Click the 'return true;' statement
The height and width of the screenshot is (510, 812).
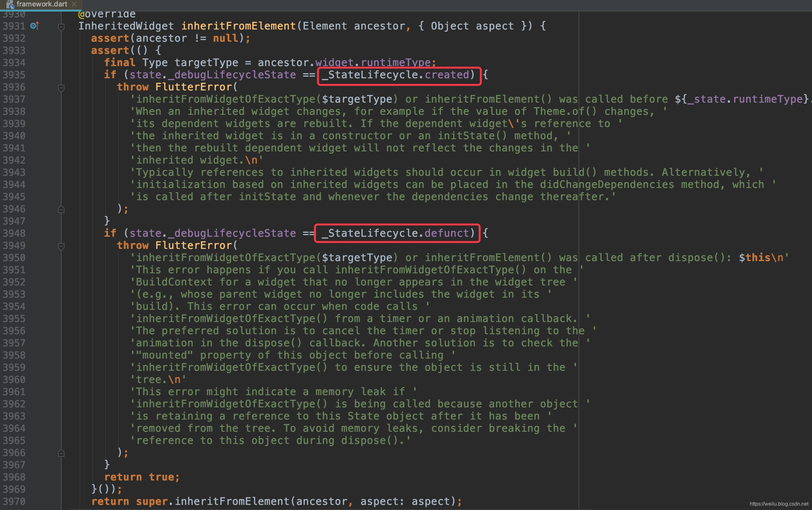click(142, 477)
